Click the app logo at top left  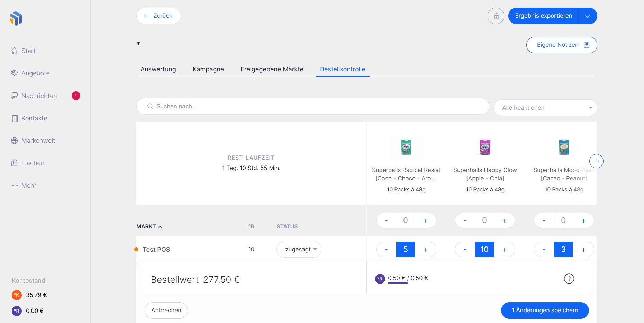(x=16, y=18)
